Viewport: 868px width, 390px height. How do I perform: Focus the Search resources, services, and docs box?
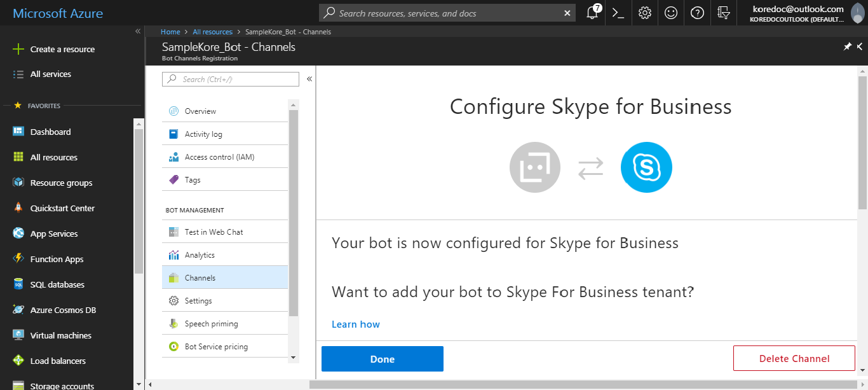[x=449, y=13]
